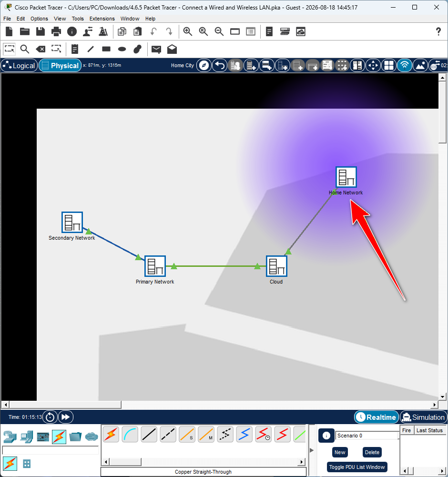
Task: Open the Cloud cluster
Action: click(x=276, y=266)
